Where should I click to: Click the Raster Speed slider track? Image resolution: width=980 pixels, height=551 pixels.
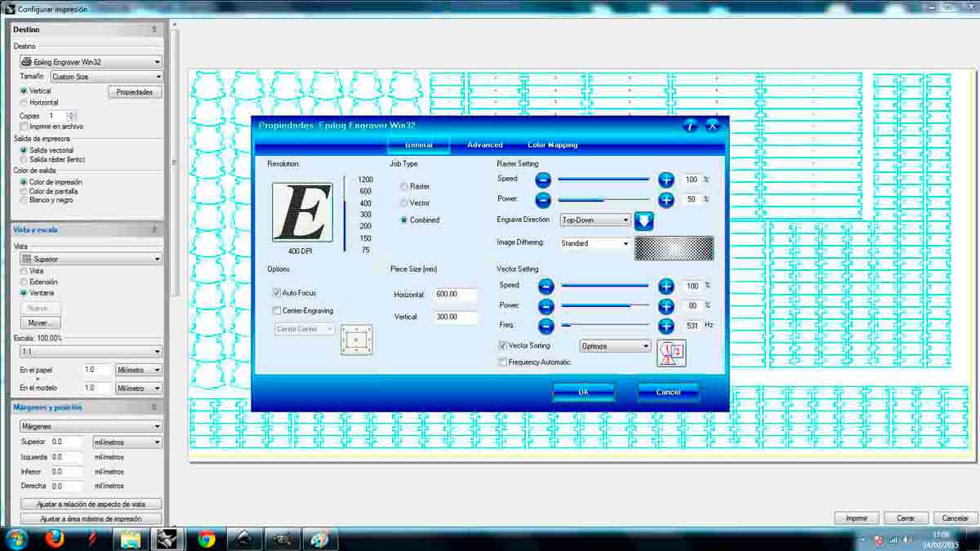tap(604, 180)
